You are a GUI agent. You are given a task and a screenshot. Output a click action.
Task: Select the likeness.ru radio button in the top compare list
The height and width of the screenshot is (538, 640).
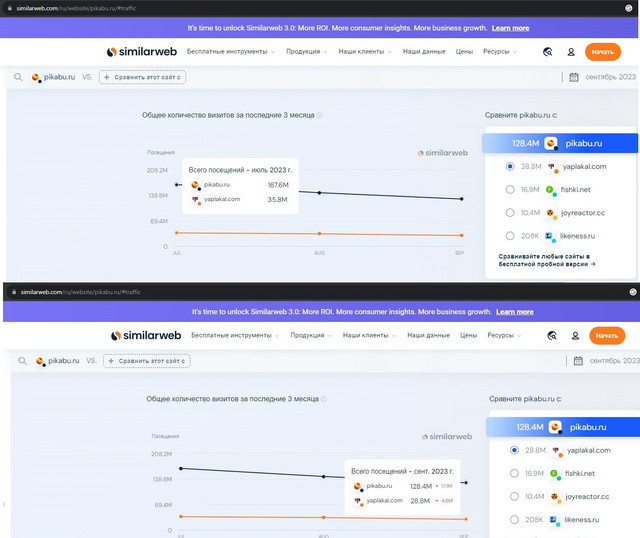pyautogui.click(x=510, y=236)
